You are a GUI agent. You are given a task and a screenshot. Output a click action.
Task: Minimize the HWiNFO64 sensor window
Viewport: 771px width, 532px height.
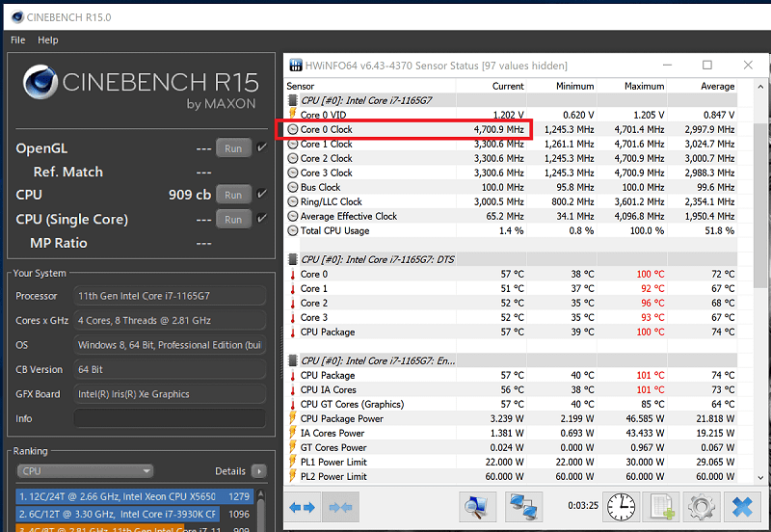coord(667,65)
